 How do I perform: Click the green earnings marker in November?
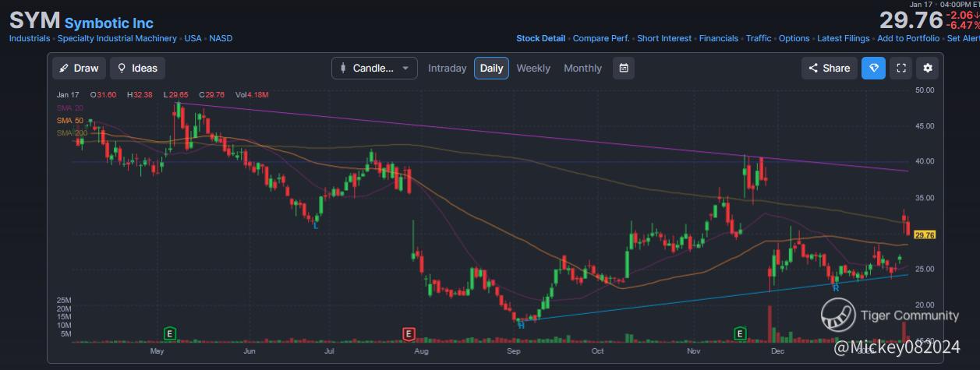pyautogui.click(x=740, y=334)
